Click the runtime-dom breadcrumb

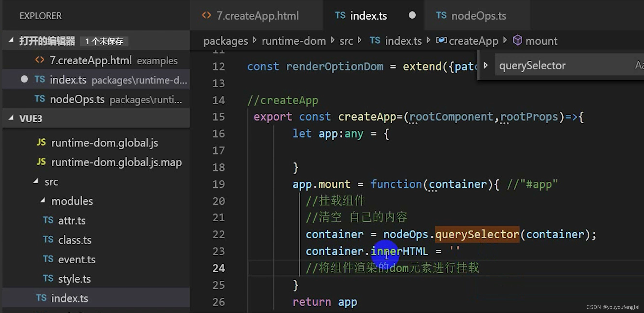(x=294, y=41)
